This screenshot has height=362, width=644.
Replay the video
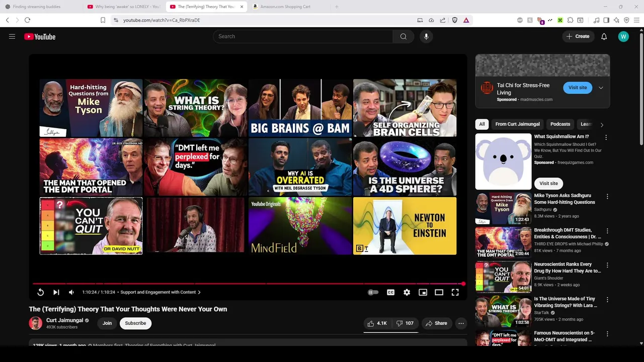pos(41,292)
